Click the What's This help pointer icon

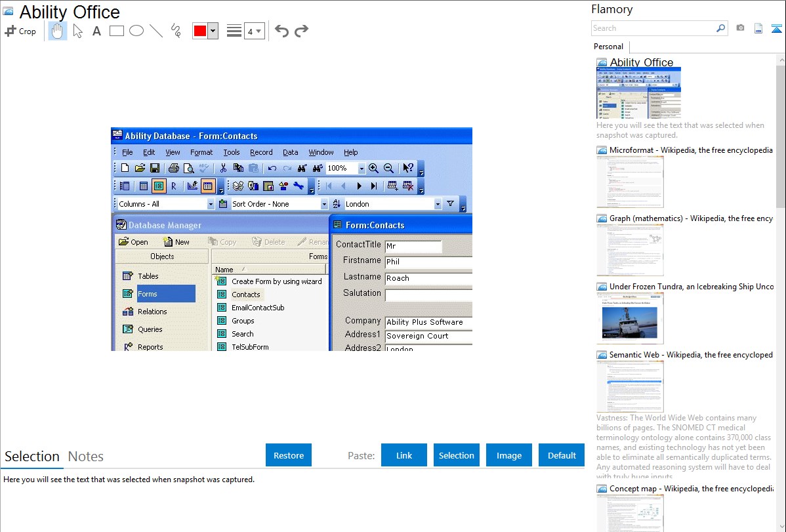(408, 168)
